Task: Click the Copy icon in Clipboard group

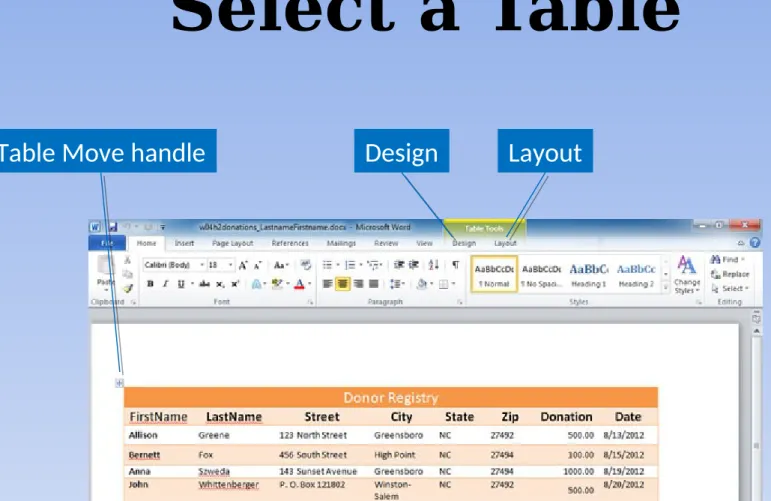Action: click(x=127, y=274)
